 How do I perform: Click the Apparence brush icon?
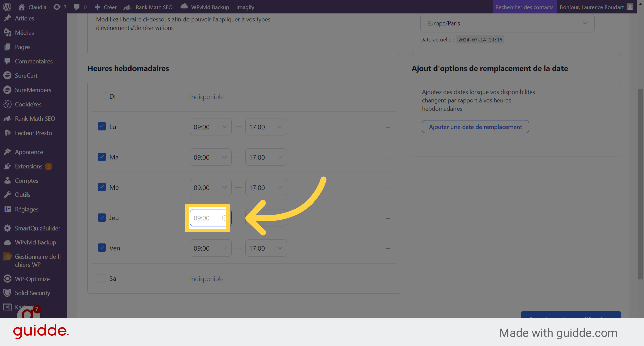[7, 152]
